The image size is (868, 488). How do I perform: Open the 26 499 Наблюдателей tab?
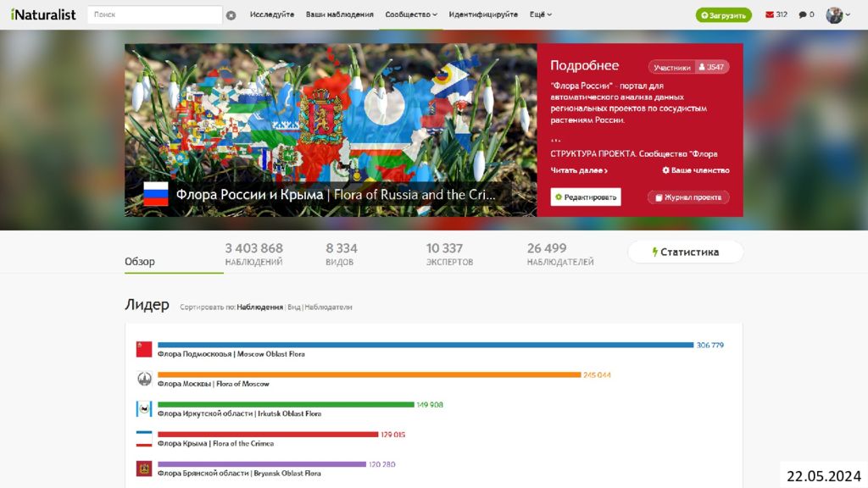click(x=559, y=254)
